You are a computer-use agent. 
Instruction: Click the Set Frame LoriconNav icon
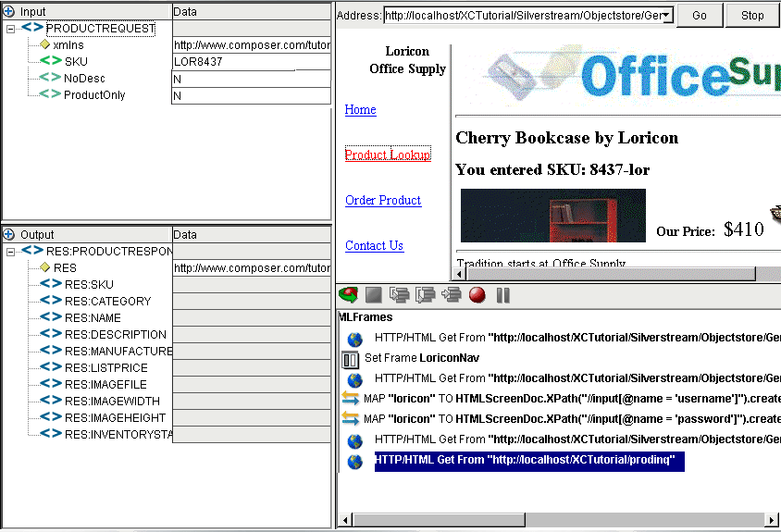point(350,359)
